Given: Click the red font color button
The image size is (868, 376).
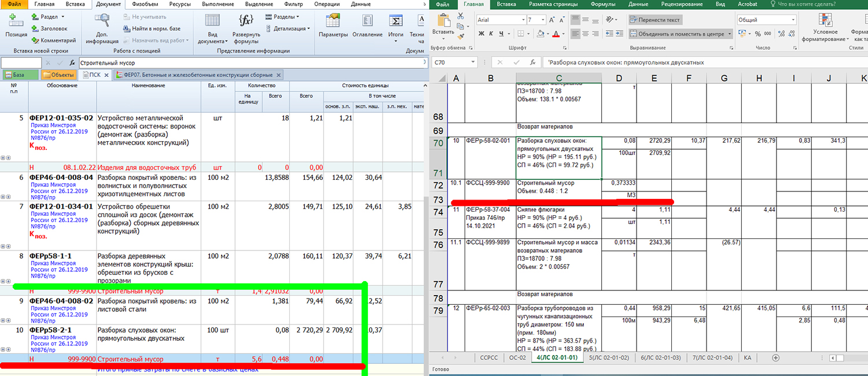Looking at the screenshot, I should (556, 34).
